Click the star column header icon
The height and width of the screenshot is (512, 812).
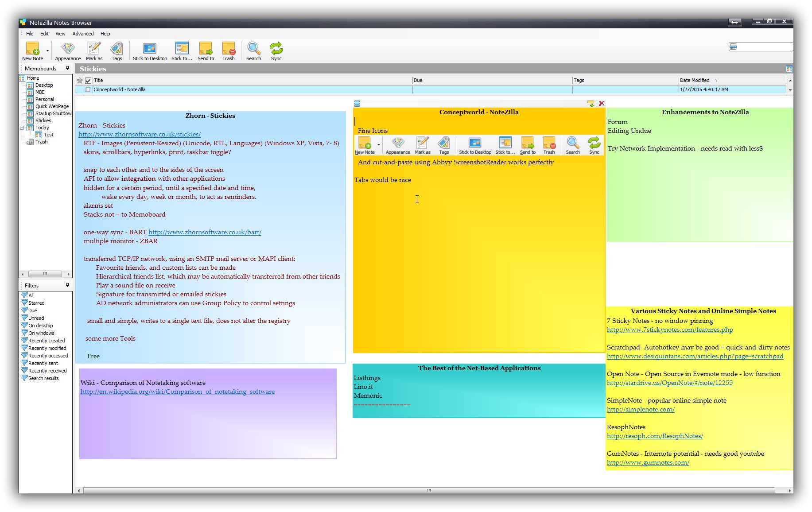point(80,81)
